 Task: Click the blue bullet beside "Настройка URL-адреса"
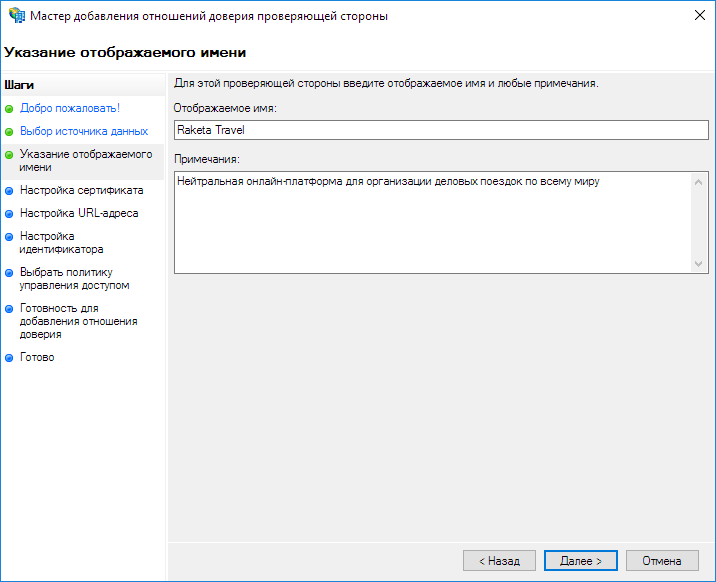coord(9,213)
